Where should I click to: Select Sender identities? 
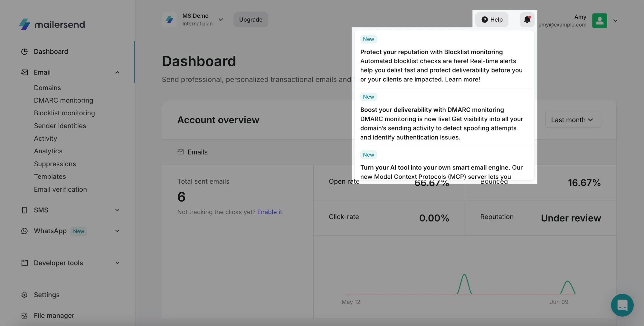(x=60, y=126)
